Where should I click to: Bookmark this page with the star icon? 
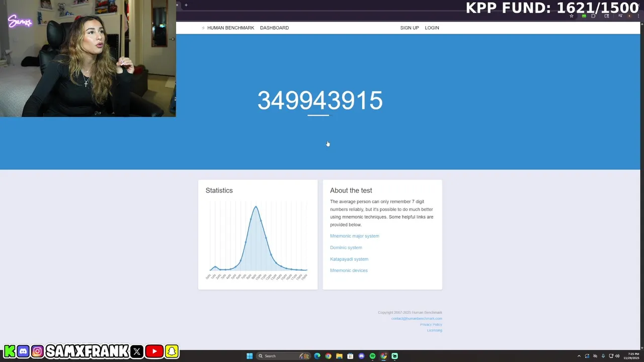pyautogui.click(x=572, y=16)
